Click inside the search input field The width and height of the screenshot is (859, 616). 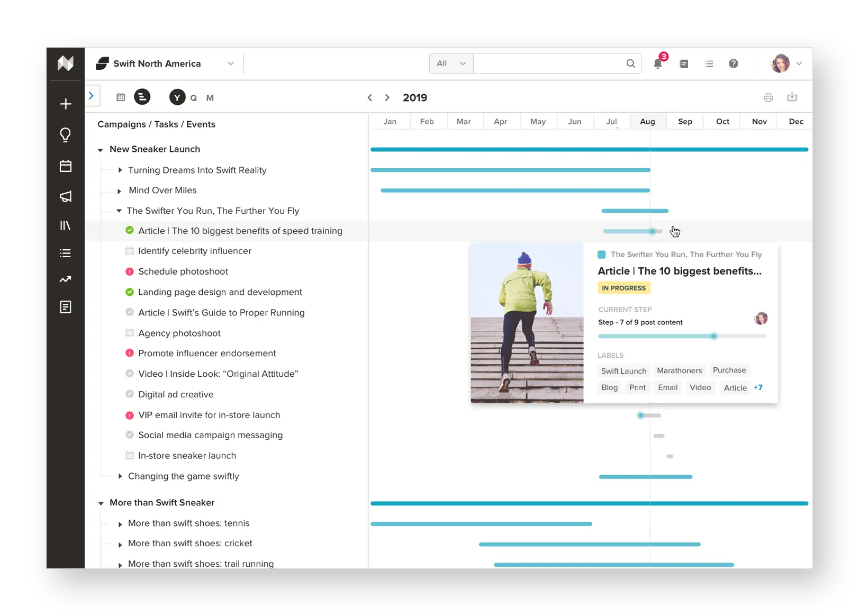[x=549, y=64]
